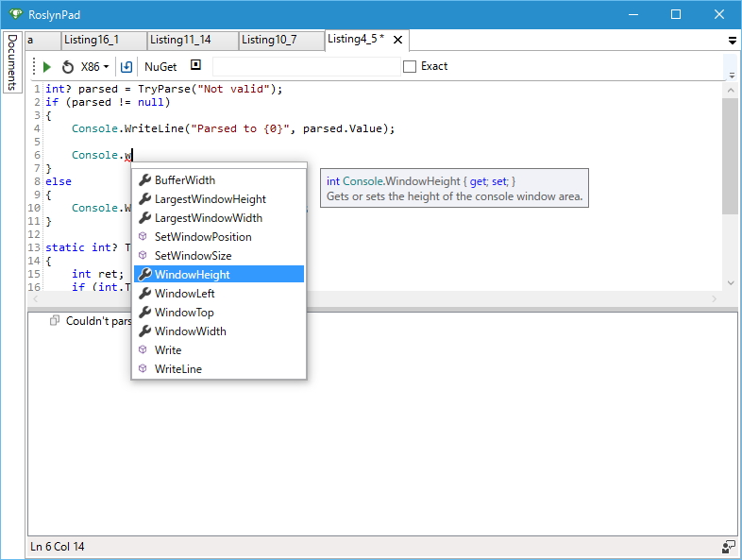Image resolution: width=742 pixels, height=560 pixels.
Task: Click the WindowHeight description tooltip
Action: click(454, 188)
